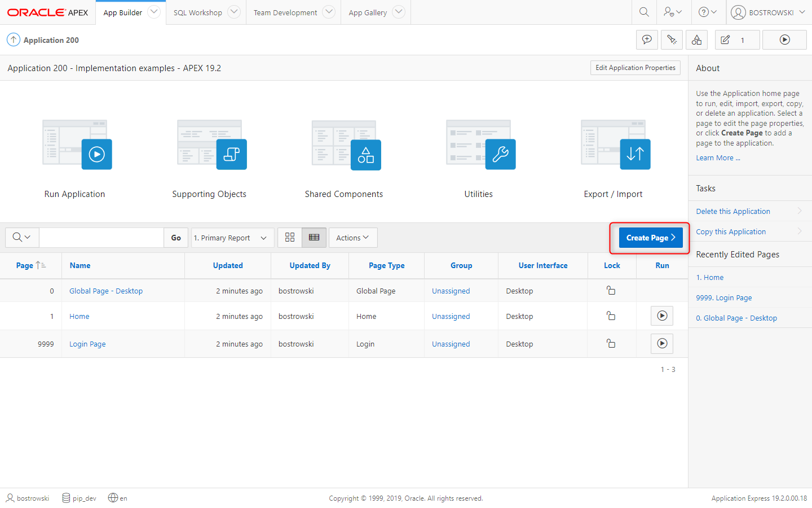Open the Export / Import icon

coord(616,144)
